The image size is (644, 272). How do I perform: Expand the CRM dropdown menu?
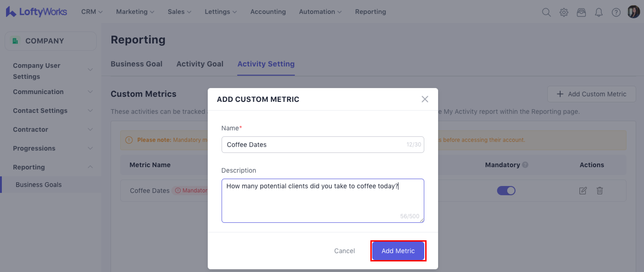pyautogui.click(x=91, y=12)
